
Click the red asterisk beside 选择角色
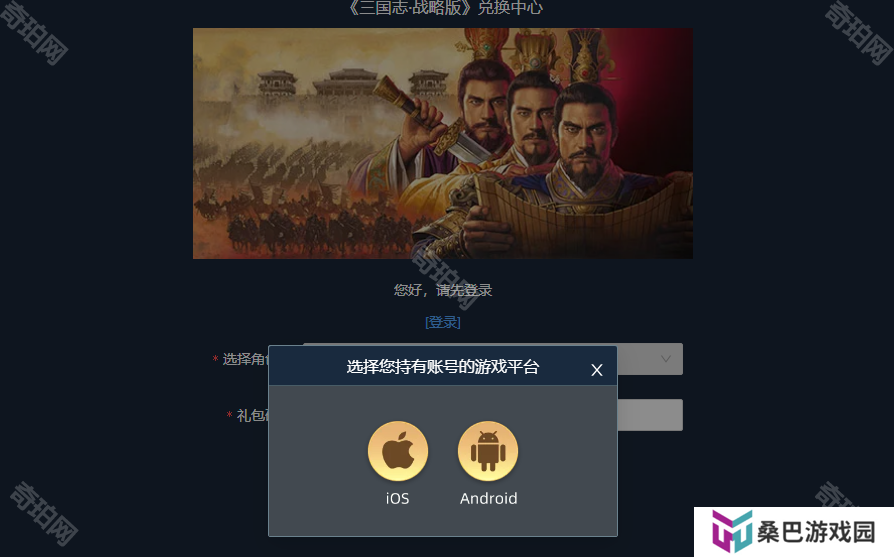click(215, 359)
